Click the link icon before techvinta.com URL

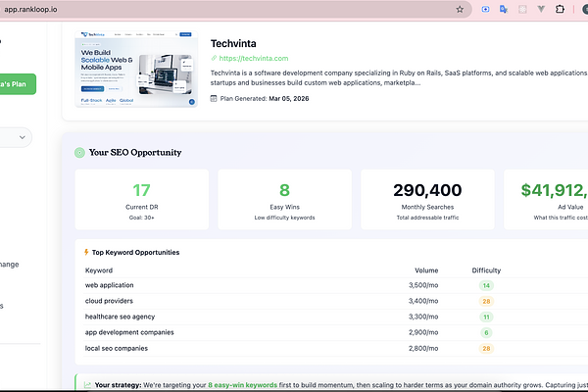click(x=215, y=59)
